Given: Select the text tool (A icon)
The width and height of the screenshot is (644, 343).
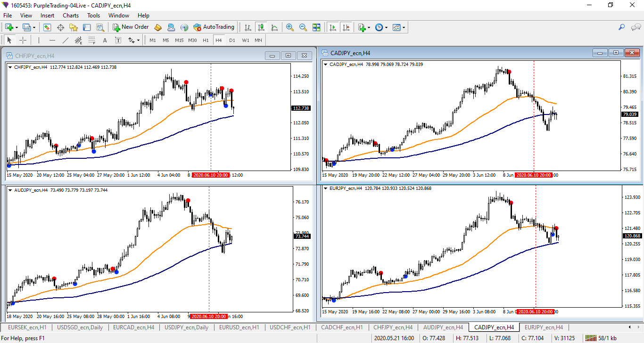Looking at the screenshot, I should click(105, 40).
